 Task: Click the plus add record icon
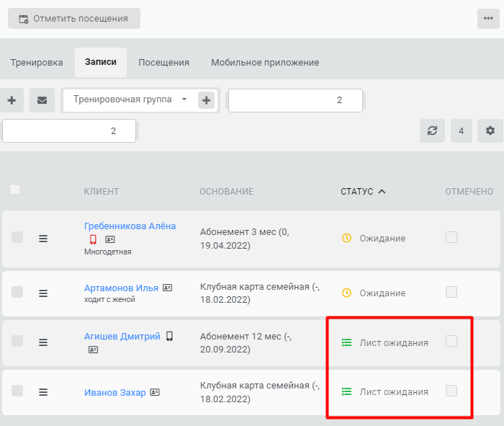point(12,100)
